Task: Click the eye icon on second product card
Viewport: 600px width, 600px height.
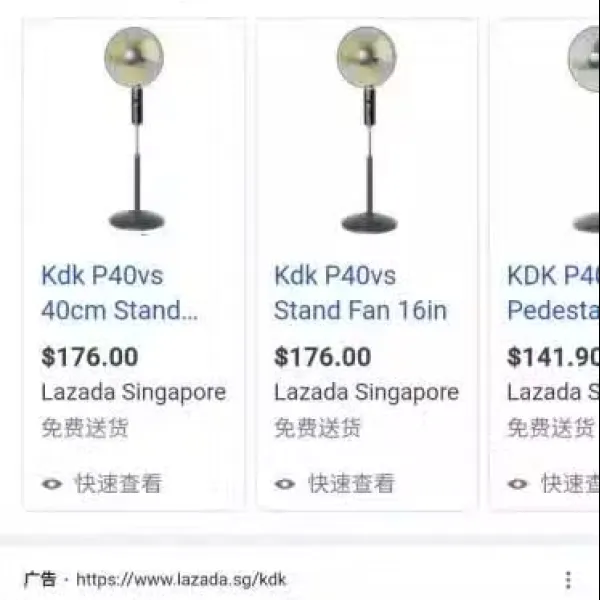Action: pyautogui.click(x=285, y=484)
